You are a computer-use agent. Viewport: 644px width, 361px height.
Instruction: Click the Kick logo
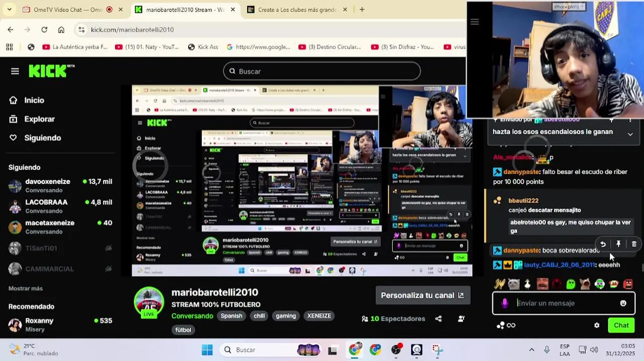[x=51, y=71]
